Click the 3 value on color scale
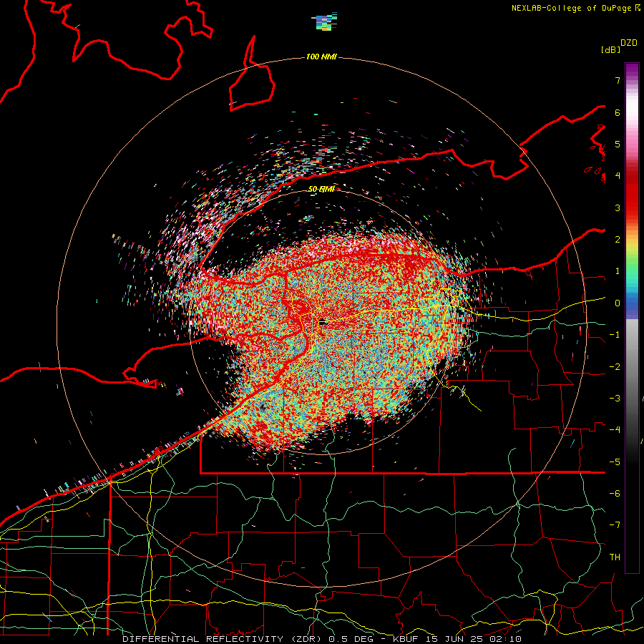This screenshot has width=644, height=644. click(618, 208)
